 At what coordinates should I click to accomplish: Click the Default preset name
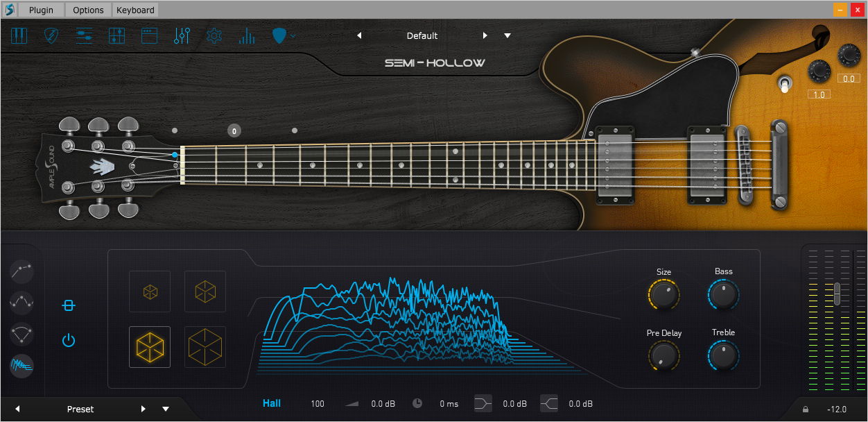(x=422, y=36)
